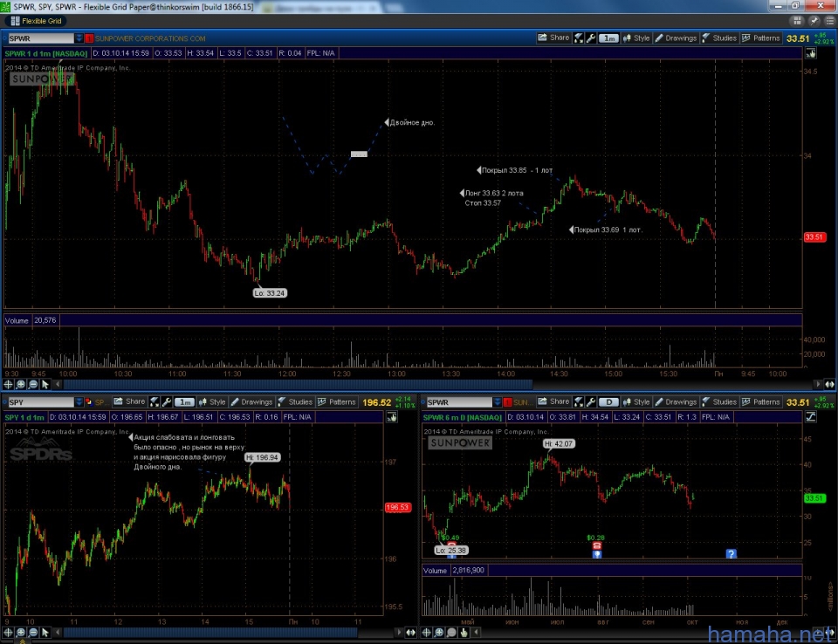Viewport: 838px width, 644px height.
Task: Click the expand-arrows icon under main SPWR chart
Action: click(829, 384)
